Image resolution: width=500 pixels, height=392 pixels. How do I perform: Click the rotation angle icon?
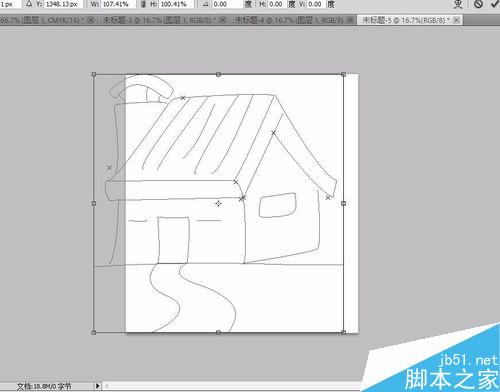point(206,4)
